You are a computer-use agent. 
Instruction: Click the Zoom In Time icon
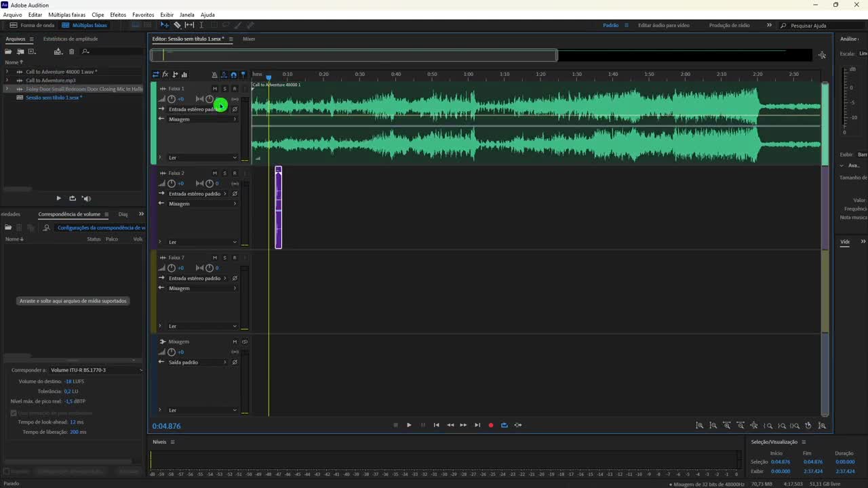pos(727,426)
